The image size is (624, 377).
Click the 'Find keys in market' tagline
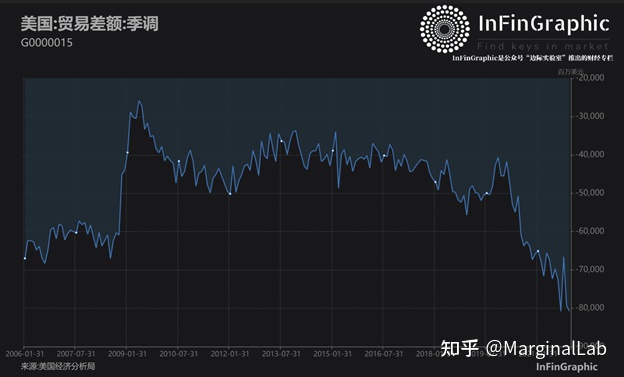(543, 46)
